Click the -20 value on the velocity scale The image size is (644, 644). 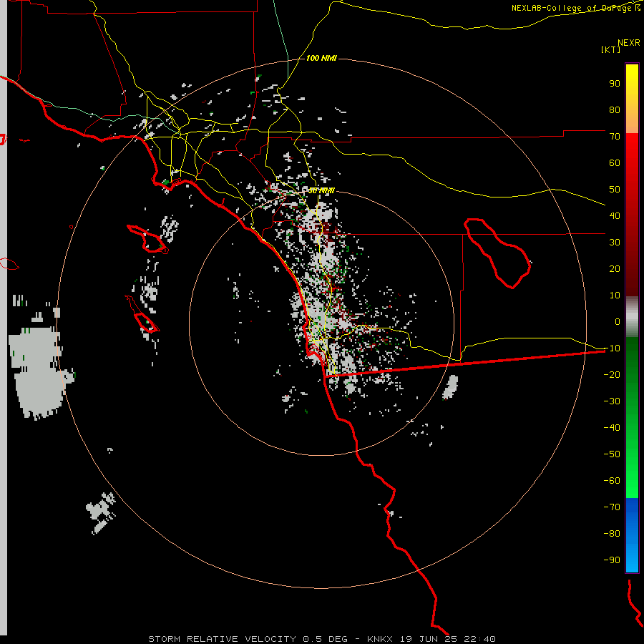tap(612, 375)
